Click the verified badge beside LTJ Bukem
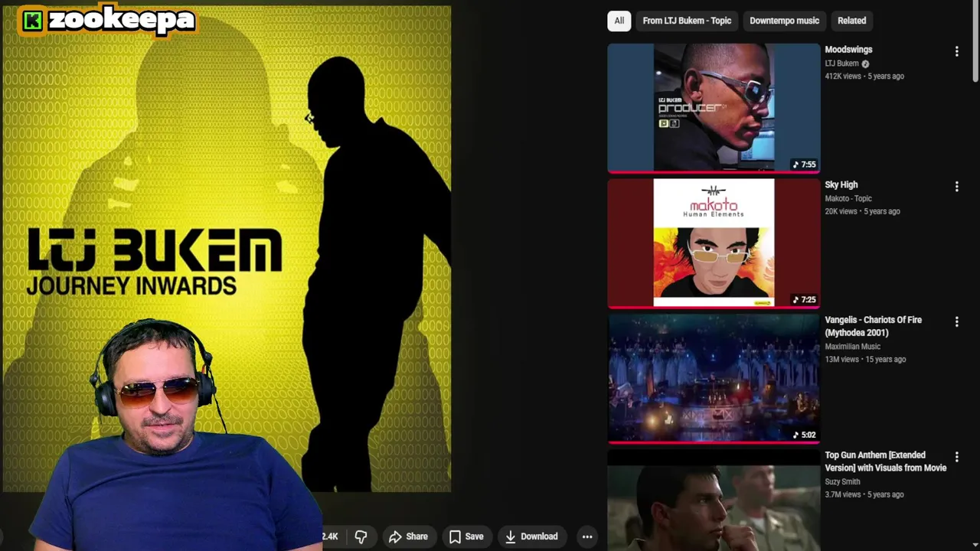Image resolution: width=980 pixels, height=551 pixels. coord(865,64)
